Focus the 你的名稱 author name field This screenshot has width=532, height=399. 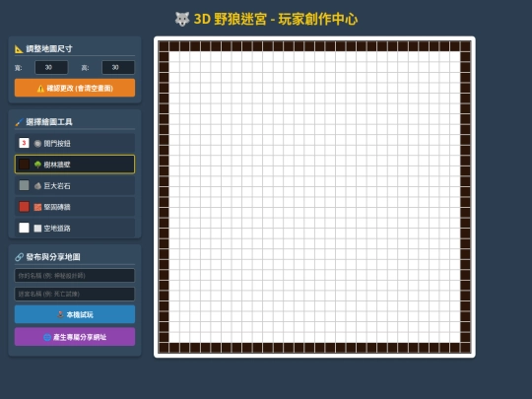point(75,276)
